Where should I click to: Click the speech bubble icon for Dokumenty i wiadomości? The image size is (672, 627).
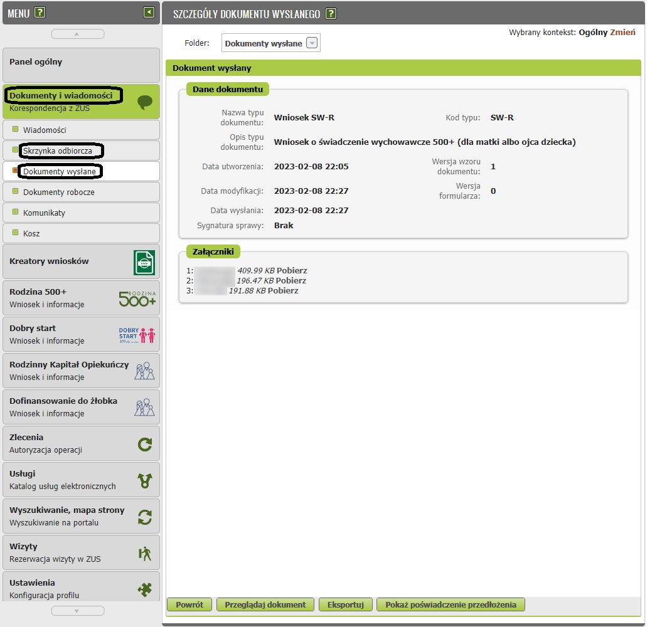click(x=145, y=102)
